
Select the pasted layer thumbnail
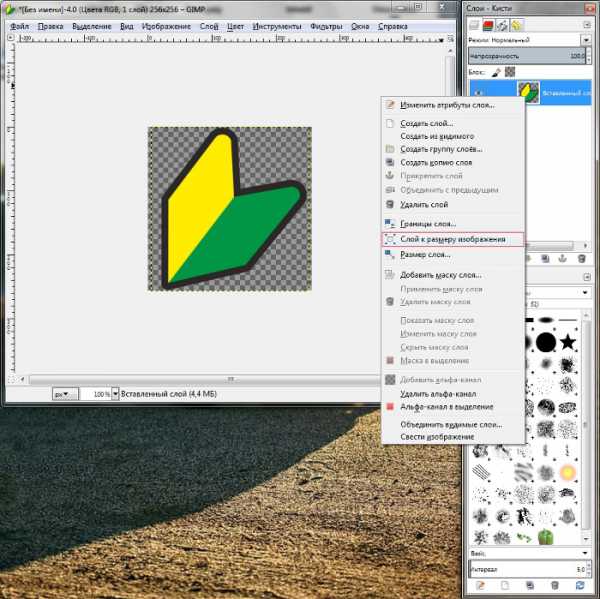528,92
